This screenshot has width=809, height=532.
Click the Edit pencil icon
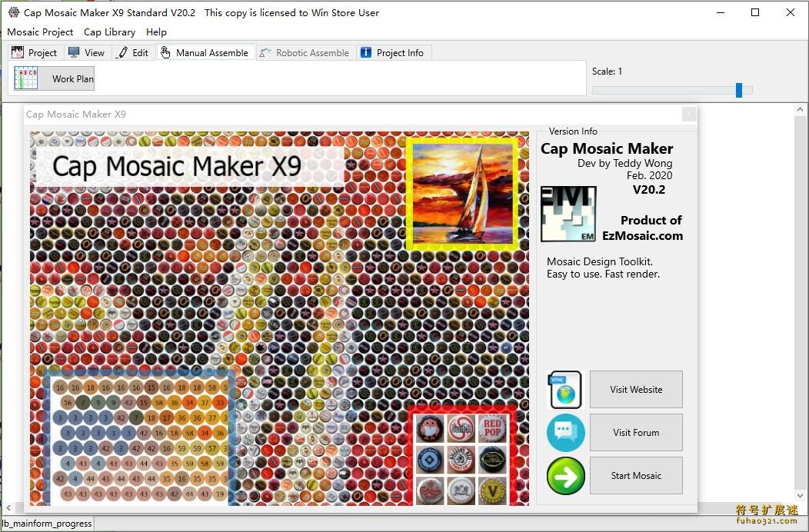point(122,52)
